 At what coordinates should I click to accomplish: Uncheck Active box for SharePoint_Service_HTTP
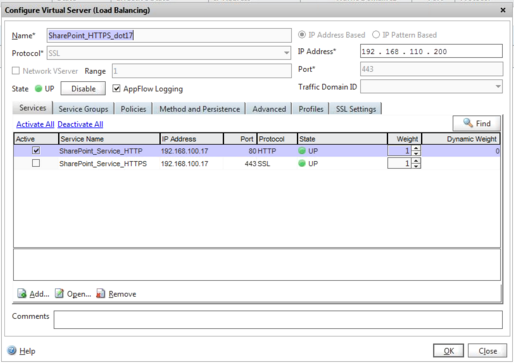point(36,151)
